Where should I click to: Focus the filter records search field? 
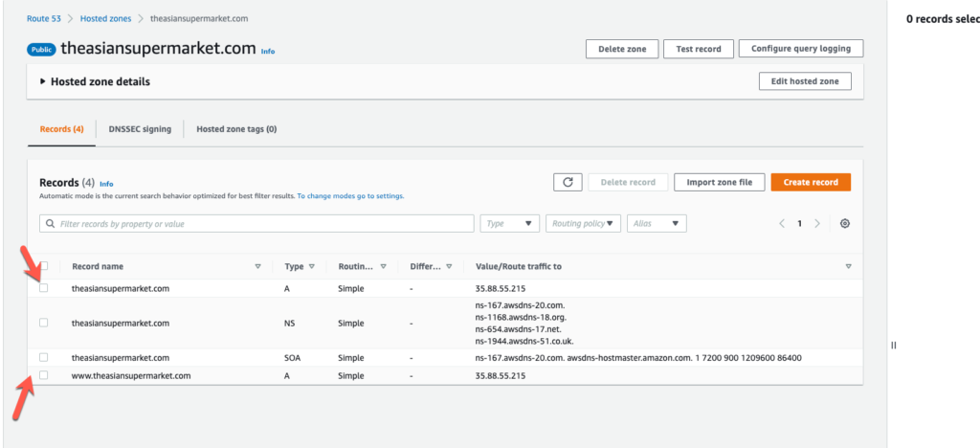pyautogui.click(x=256, y=223)
